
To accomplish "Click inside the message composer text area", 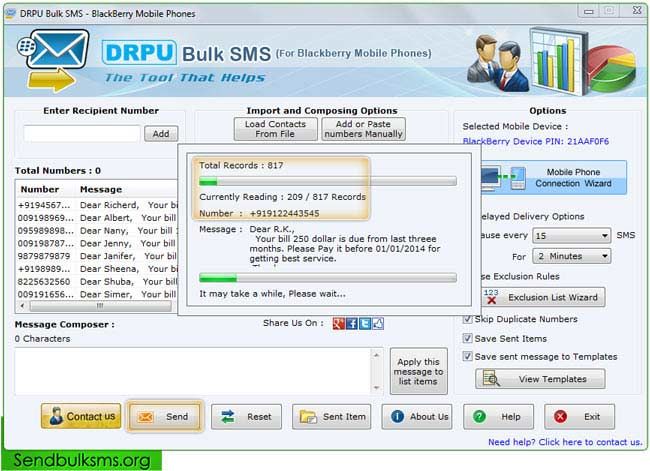I will [193, 371].
